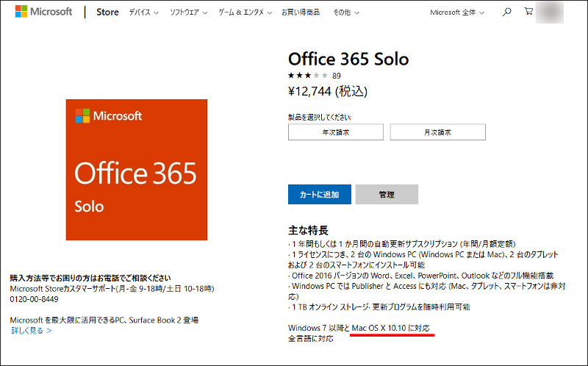The width and height of the screenshot is (588, 366).
Task: Click the 主な特長 heading
Action: [x=308, y=230]
